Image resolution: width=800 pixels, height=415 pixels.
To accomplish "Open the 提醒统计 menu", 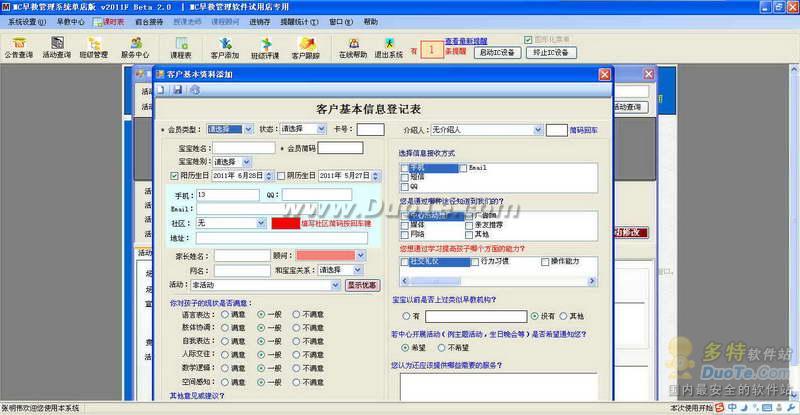I will tap(299, 22).
